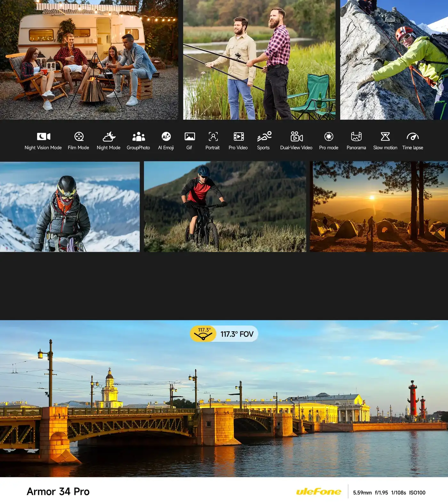Click the 5.59mm focal length value
Viewport: 448px width, 504px height.
tap(362, 492)
